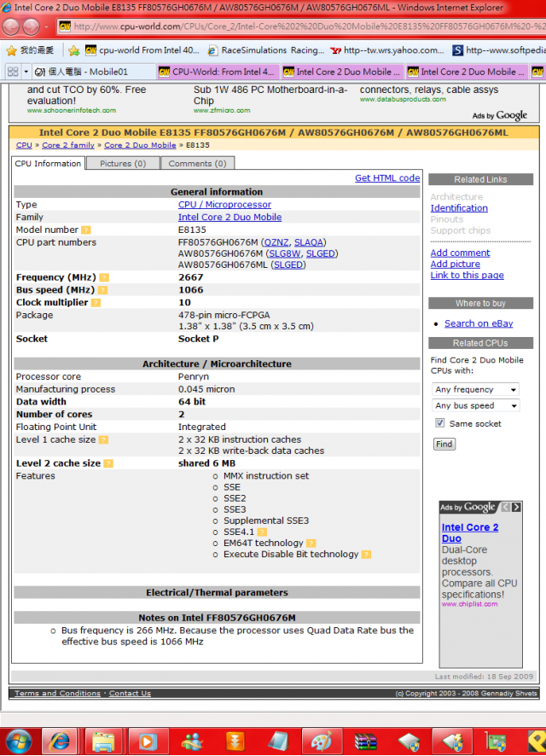546x756 pixels.
Task: Click the previous arrow in the Ads by Google box
Action: tap(506, 507)
